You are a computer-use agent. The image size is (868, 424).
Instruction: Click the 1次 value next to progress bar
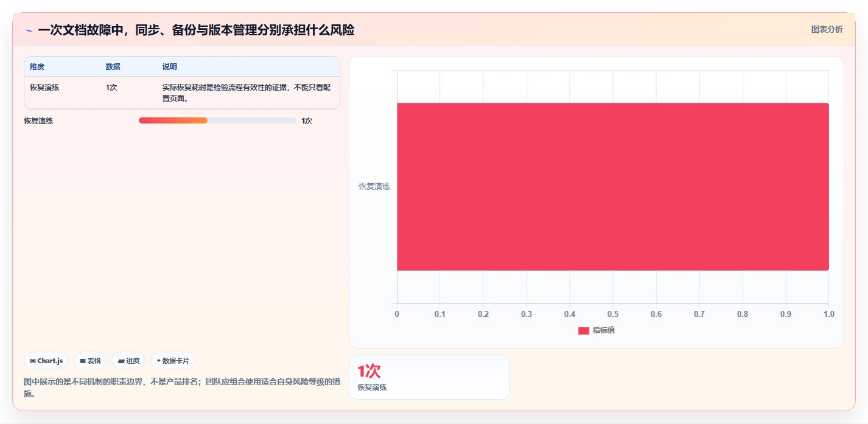307,121
